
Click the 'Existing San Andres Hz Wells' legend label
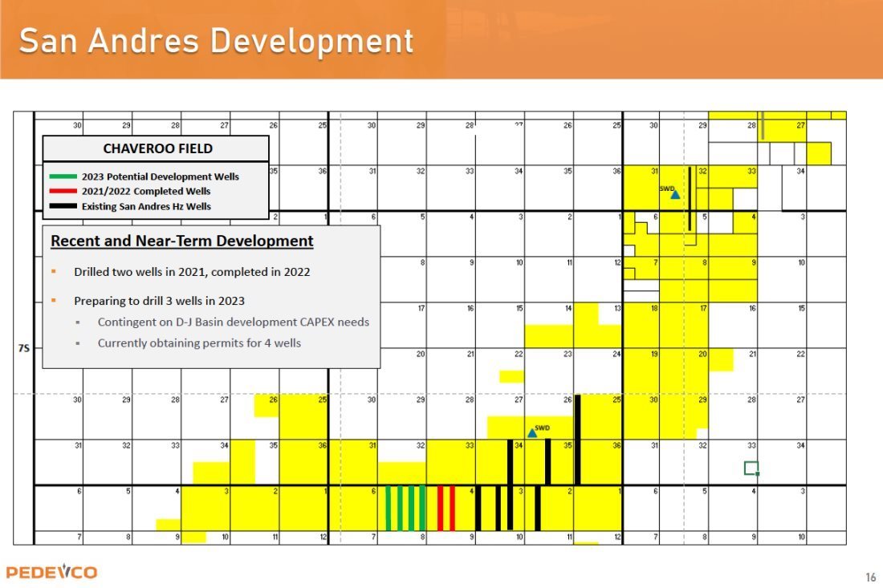click(x=145, y=207)
